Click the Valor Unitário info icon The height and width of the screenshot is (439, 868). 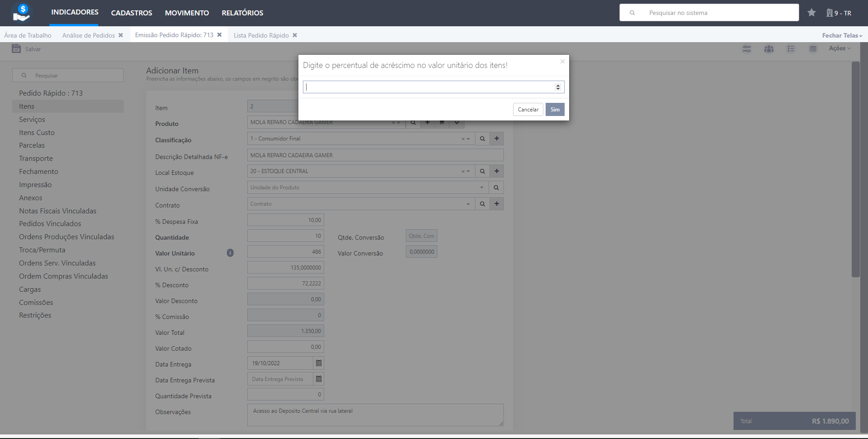click(x=230, y=253)
